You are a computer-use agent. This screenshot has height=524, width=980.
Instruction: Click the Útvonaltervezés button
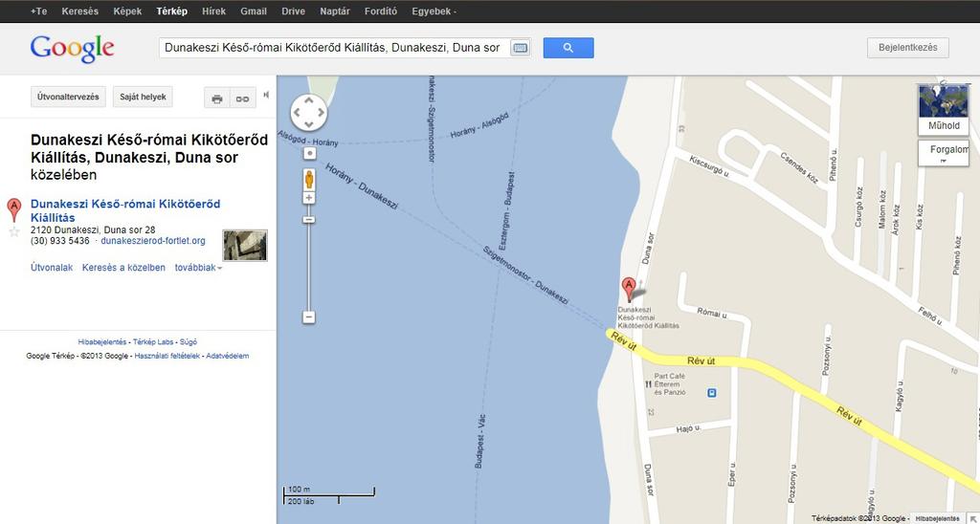[68, 97]
